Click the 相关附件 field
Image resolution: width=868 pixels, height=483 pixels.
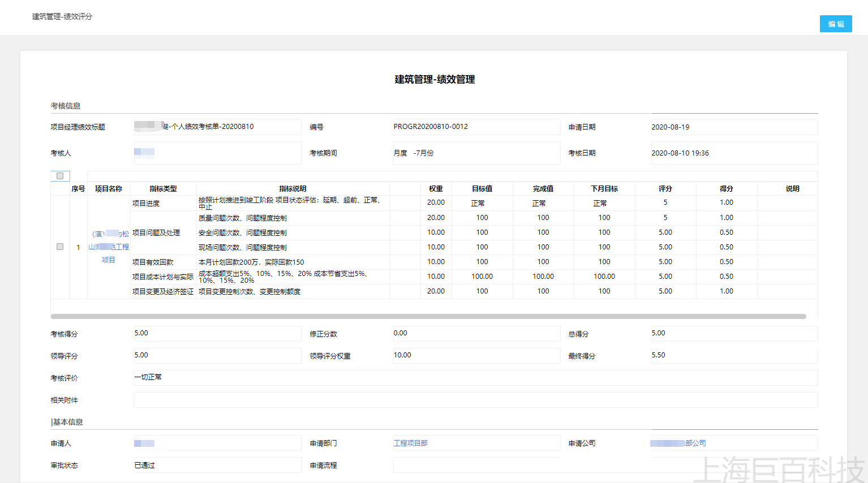pos(476,399)
